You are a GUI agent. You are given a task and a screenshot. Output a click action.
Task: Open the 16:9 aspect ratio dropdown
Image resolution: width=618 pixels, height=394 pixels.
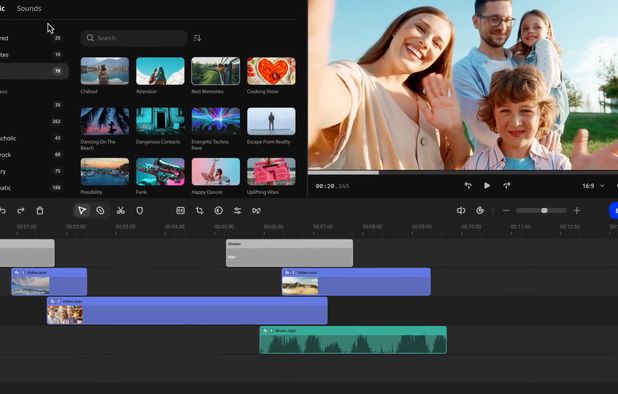593,186
